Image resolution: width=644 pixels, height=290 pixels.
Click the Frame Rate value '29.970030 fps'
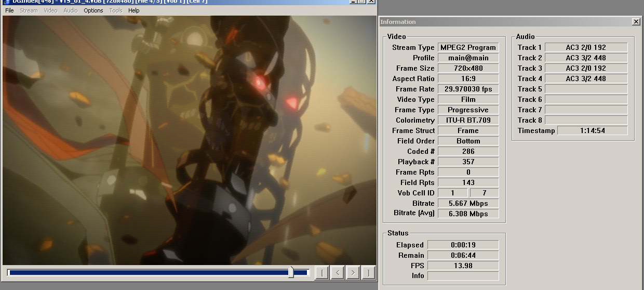tap(468, 89)
